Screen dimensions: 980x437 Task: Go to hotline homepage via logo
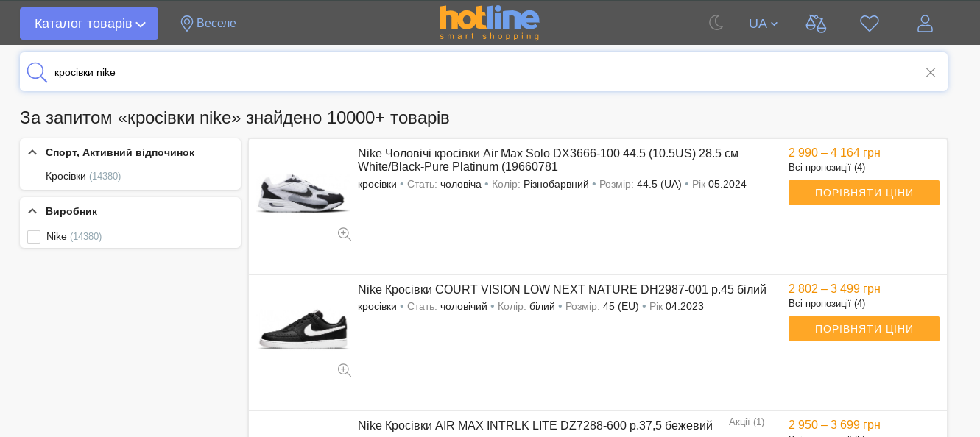click(490, 23)
